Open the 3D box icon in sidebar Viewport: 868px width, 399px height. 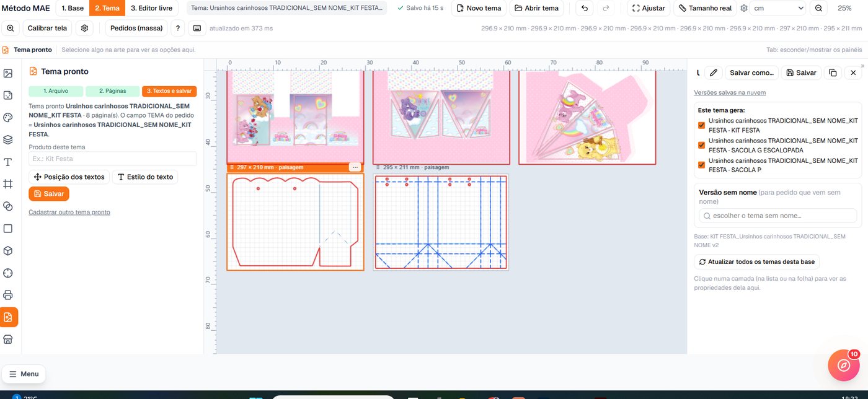tap(8, 251)
